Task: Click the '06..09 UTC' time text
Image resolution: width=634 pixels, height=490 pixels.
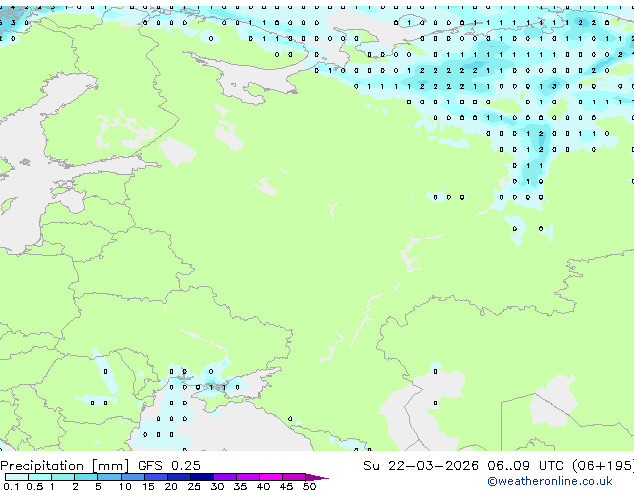Action: 525,466
